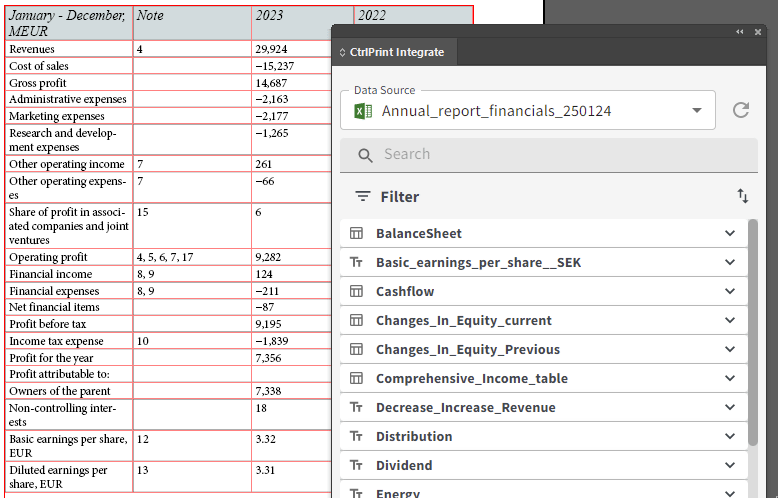Expand the Changes_In_Equity_current chevron
This screenshot has height=498, width=778.
click(x=729, y=320)
